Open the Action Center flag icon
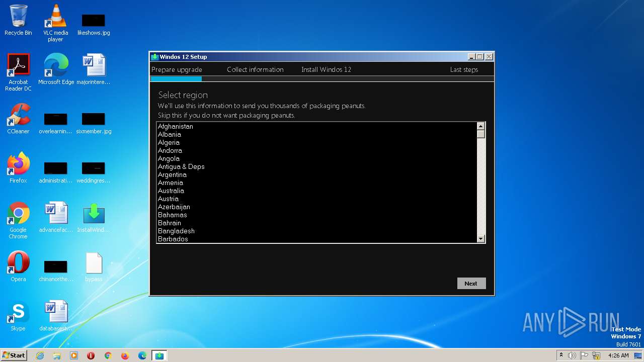644x362 pixels. [584, 355]
